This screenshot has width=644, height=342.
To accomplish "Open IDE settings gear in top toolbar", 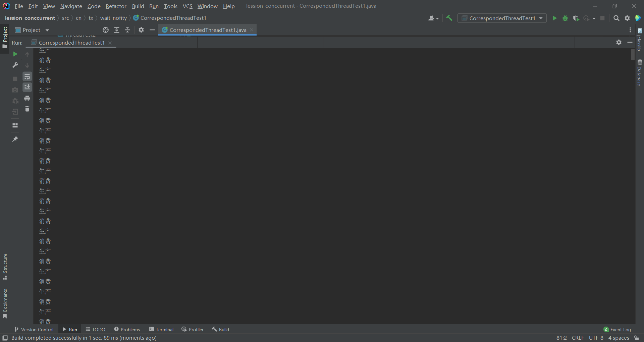I will click(x=627, y=18).
